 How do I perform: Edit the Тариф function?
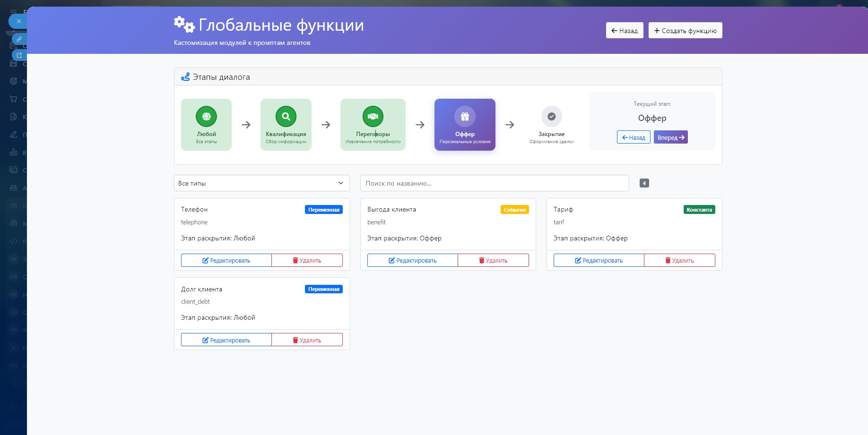[x=599, y=261]
